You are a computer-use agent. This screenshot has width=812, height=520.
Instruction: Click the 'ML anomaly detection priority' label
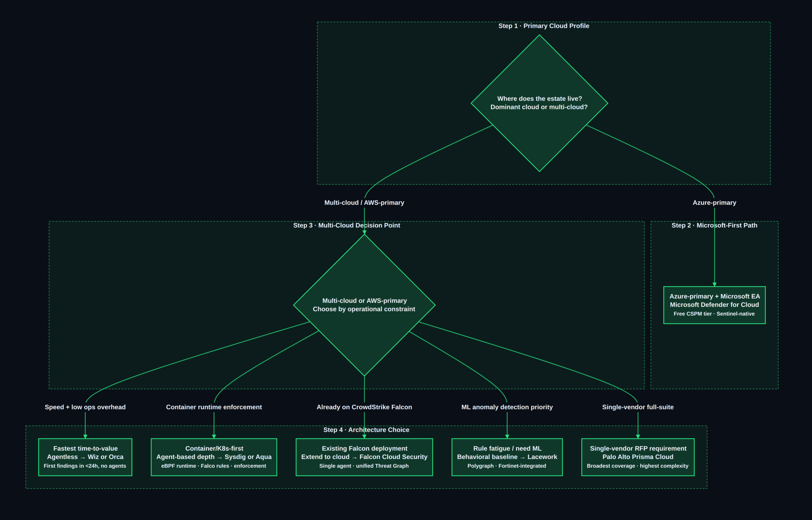(x=507, y=407)
